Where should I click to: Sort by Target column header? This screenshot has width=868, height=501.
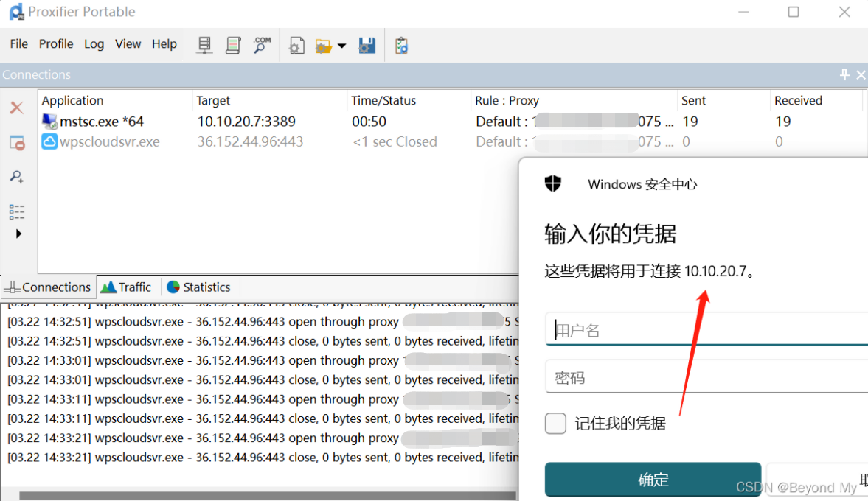(x=270, y=101)
